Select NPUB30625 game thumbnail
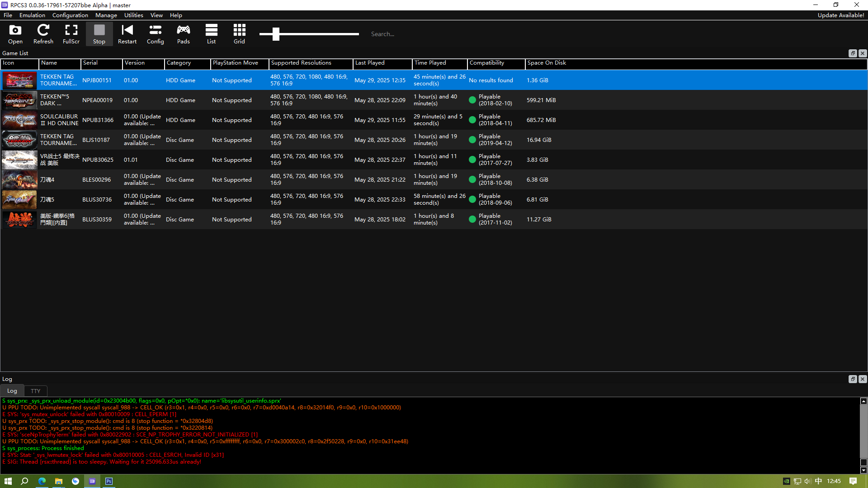Screen dimensions: 868x488 click(x=19, y=160)
